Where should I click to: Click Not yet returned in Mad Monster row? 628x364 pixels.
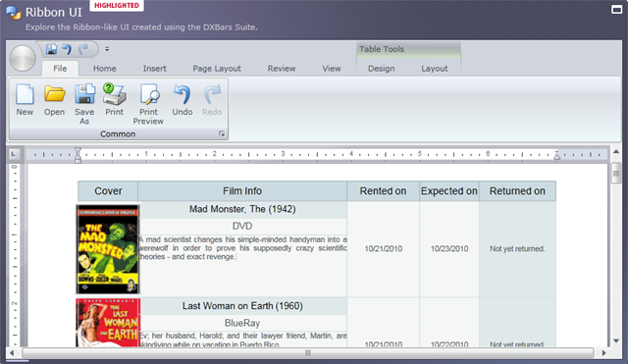[x=517, y=248]
